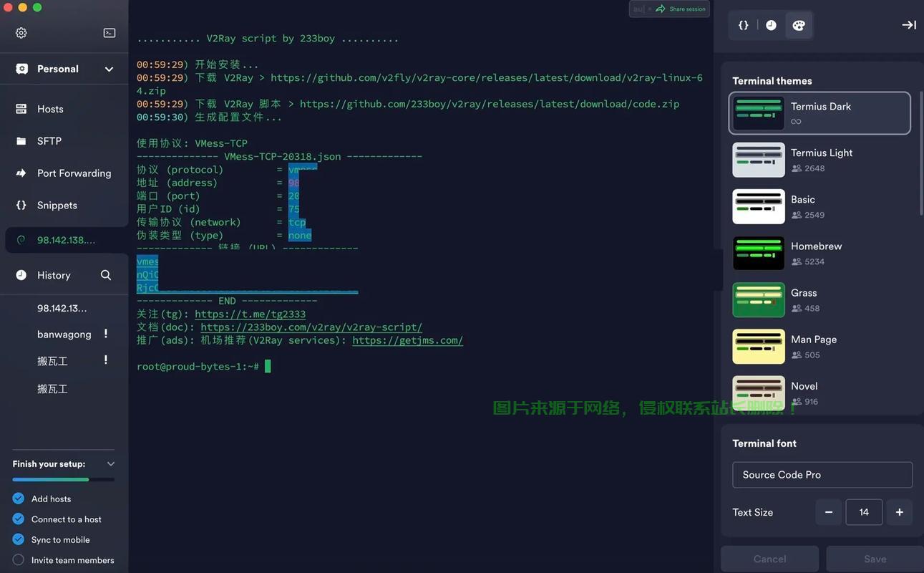Open the getjms.com link in terminal
Screen dimensions: 924x573
point(407,340)
